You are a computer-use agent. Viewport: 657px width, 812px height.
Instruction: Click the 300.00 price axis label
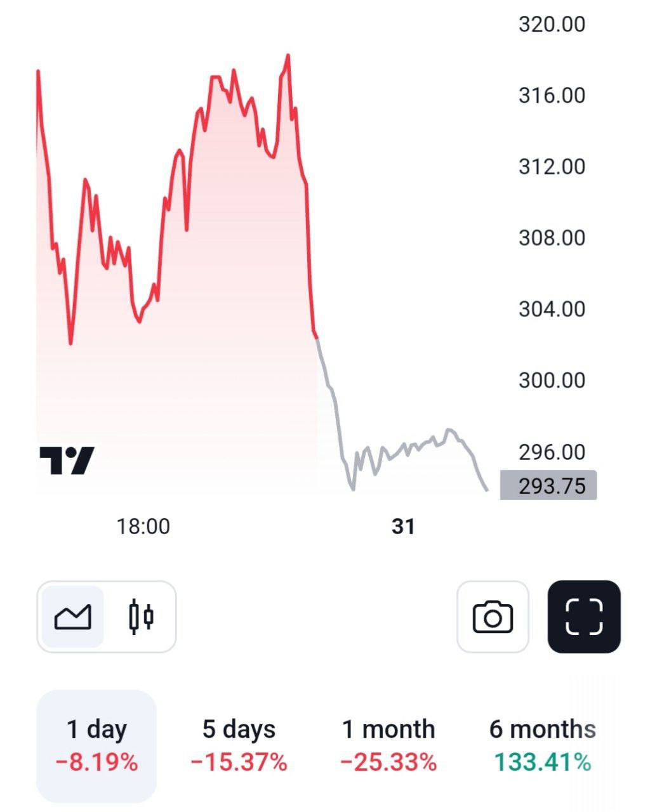click(552, 381)
